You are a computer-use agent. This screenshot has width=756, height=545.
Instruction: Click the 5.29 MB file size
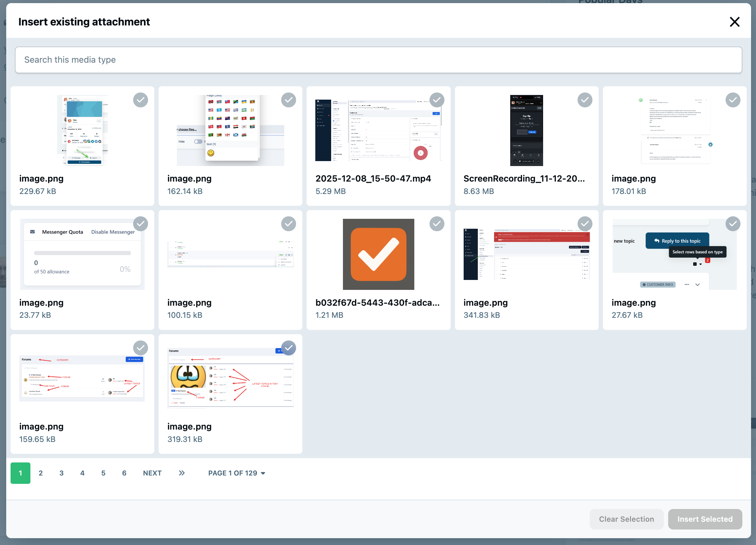click(330, 191)
